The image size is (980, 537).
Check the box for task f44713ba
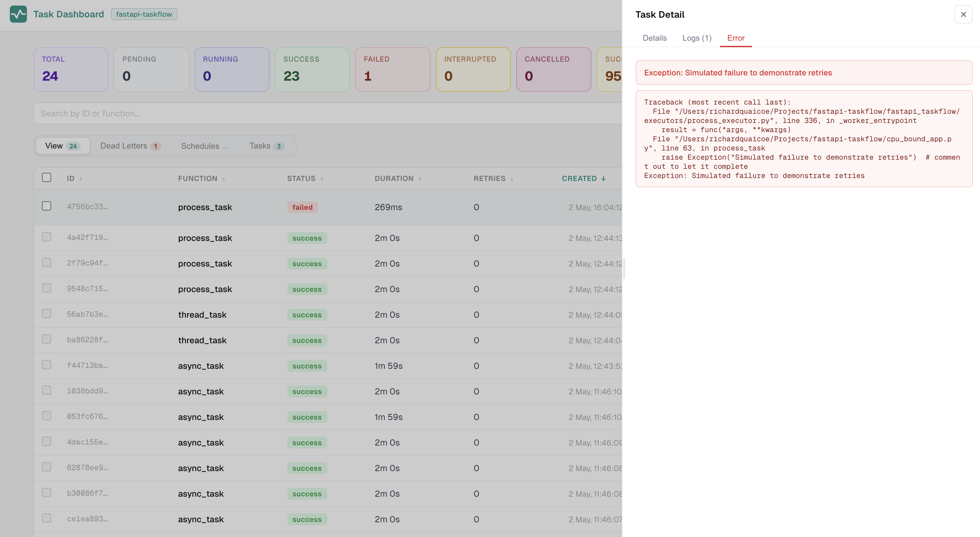click(47, 365)
